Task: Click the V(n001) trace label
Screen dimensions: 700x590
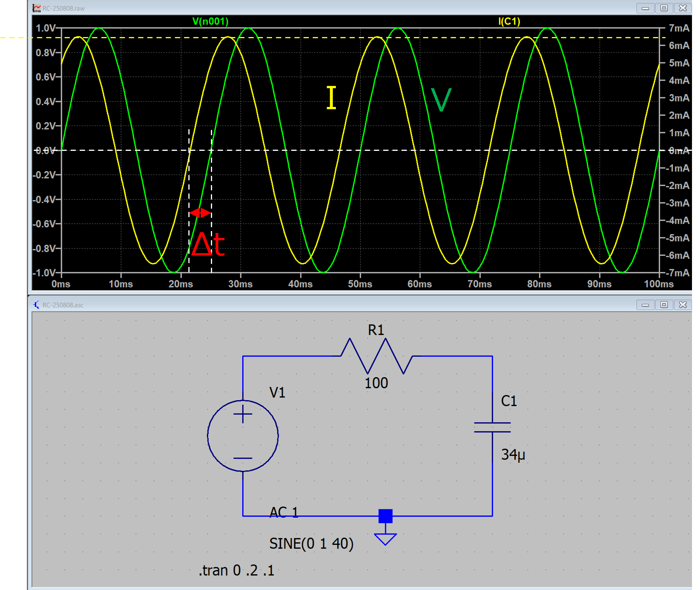Action: [210, 21]
